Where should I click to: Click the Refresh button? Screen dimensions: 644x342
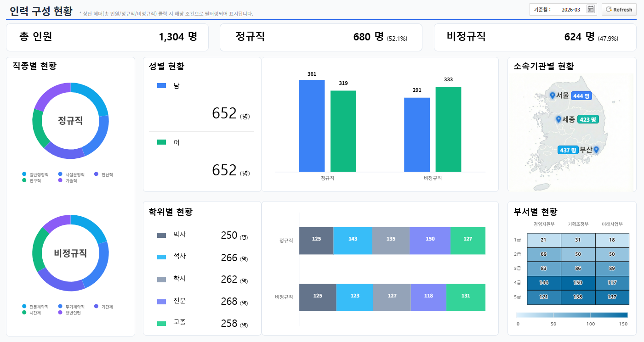click(619, 9)
